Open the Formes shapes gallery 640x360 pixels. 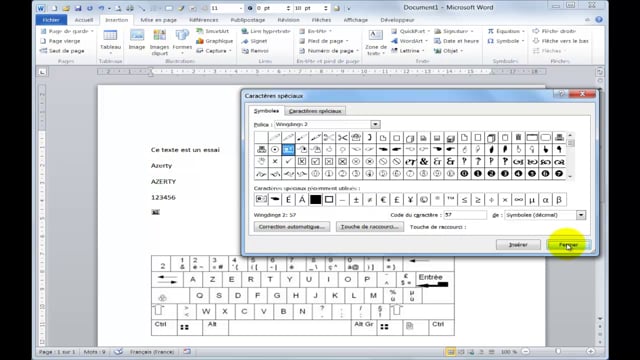(x=182, y=41)
